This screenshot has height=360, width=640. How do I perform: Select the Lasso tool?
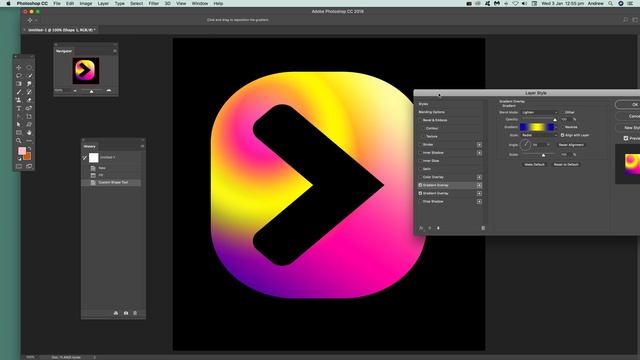point(19,76)
